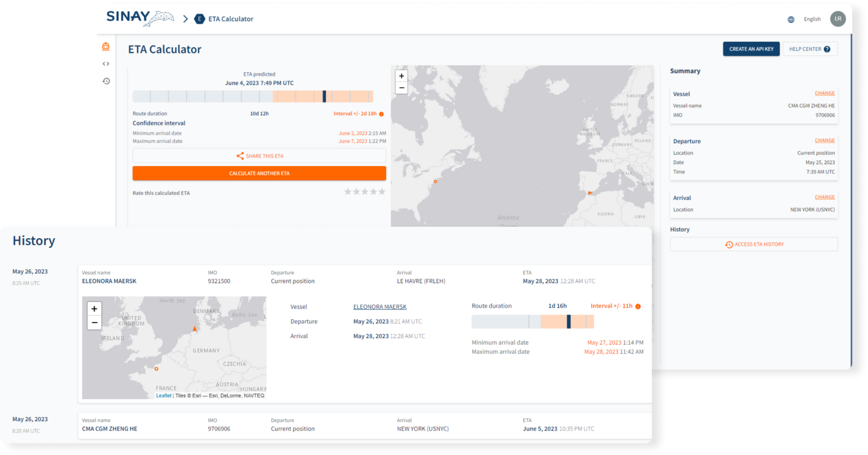Image resolution: width=868 pixels, height=455 pixels.
Task: Expand the CMA CGM ZHENG HE history entry
Action: click(364, 425)
